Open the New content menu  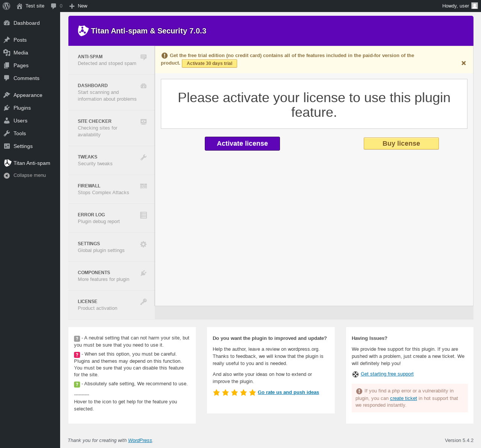(x=79, y=6)
